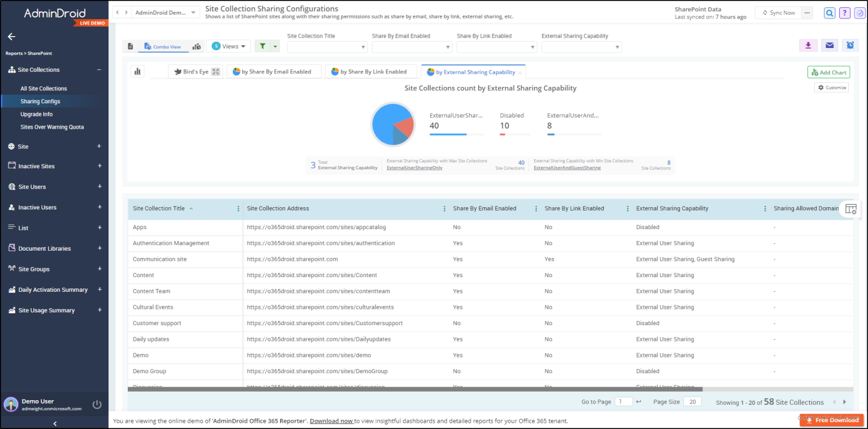The image size is (868, 429).
Task: Close the by External Sharing Capability tab
Action: (x=520, y=73)
